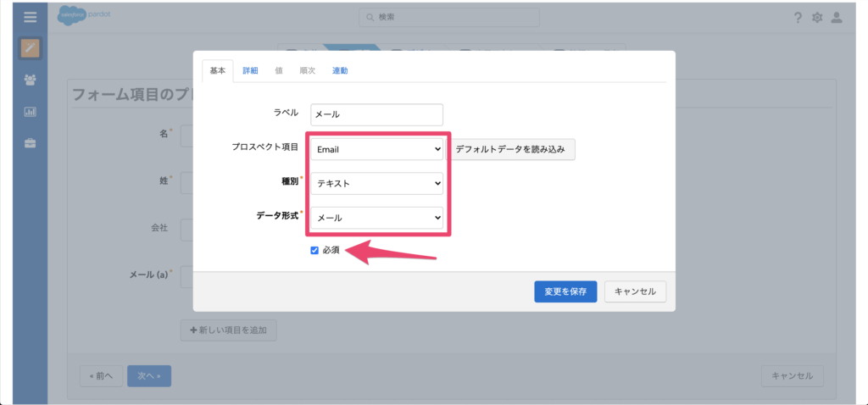Open the hamburger menu icon
868x405 pixels.
tap(31, 17)
